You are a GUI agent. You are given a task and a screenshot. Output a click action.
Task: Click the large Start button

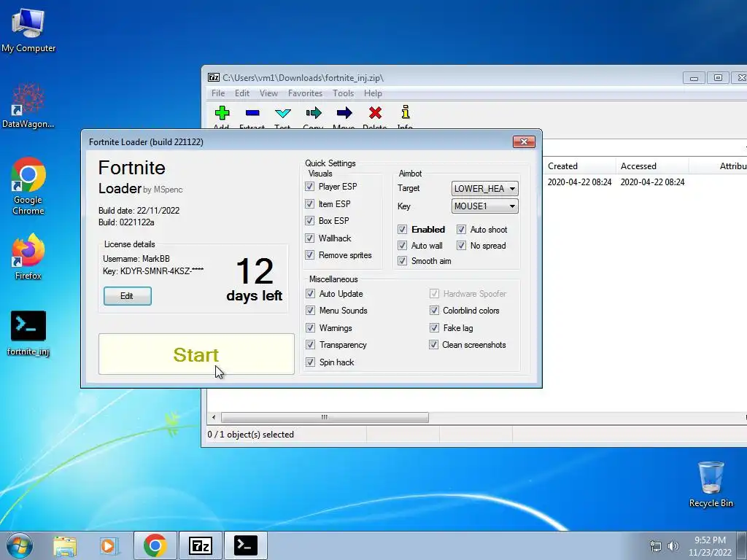[x=196, y=354]
